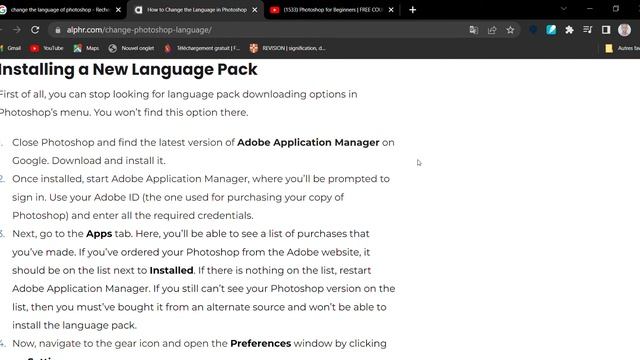The height and width of the screenshot is (360, 640).
Task: Open the dark blue circular extension icon
Action: [x=533, y=29]
